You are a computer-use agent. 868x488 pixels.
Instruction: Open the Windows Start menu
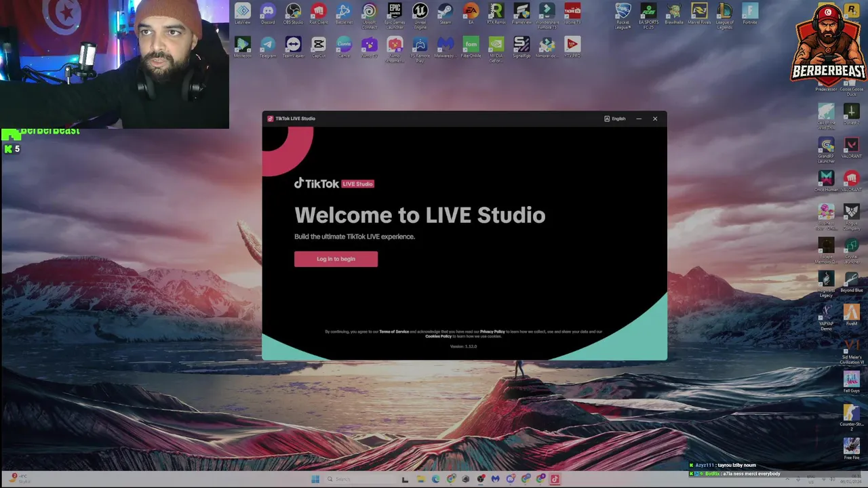[x=315, y=479]
